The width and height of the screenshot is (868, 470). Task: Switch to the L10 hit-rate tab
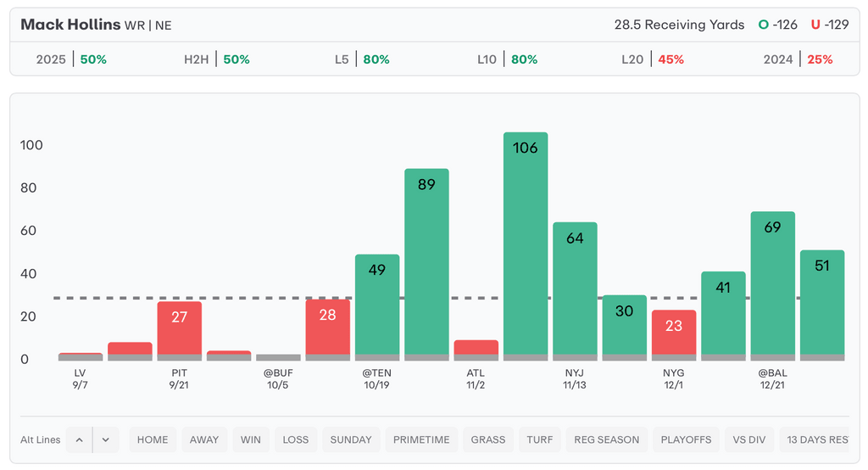tap(507, 59)
